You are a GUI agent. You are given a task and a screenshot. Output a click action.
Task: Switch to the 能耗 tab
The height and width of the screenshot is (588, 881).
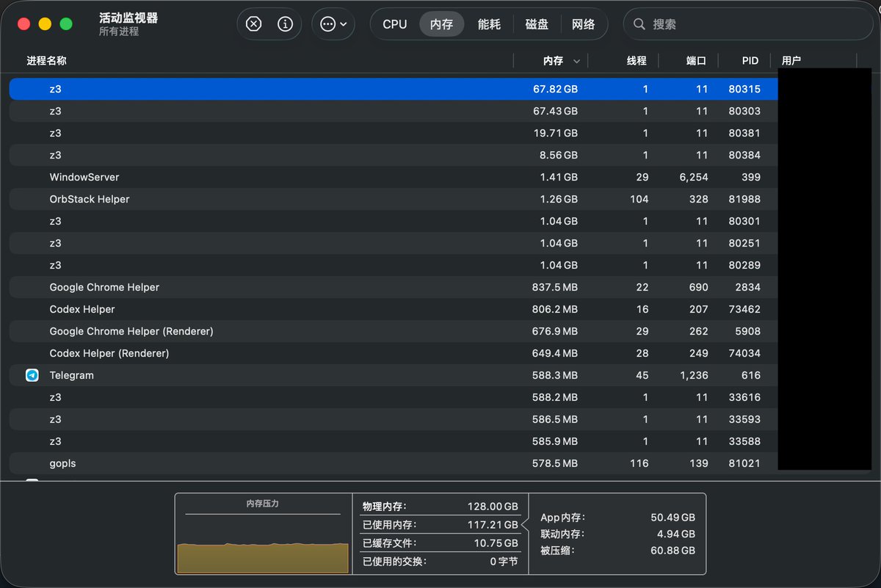click(489, 24)
